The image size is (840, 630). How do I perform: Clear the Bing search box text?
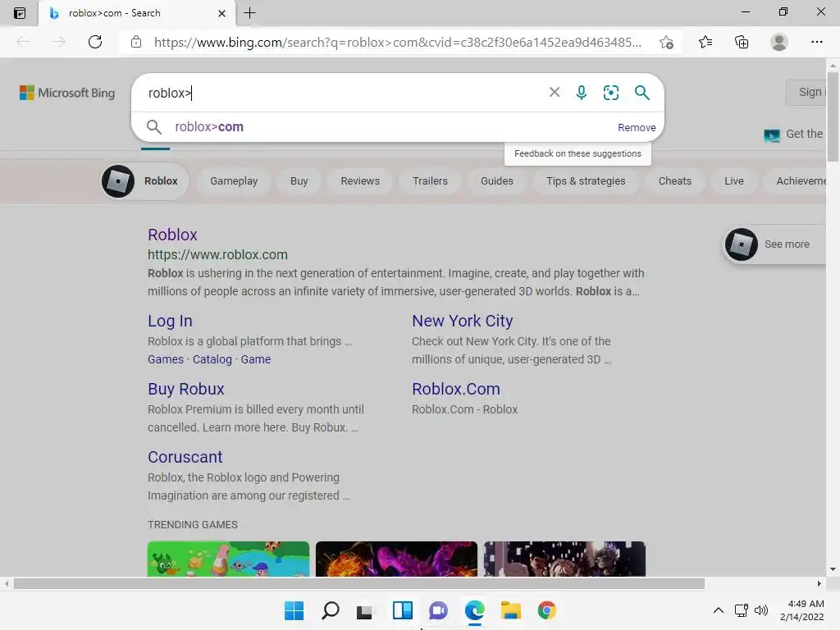[555, 92]
